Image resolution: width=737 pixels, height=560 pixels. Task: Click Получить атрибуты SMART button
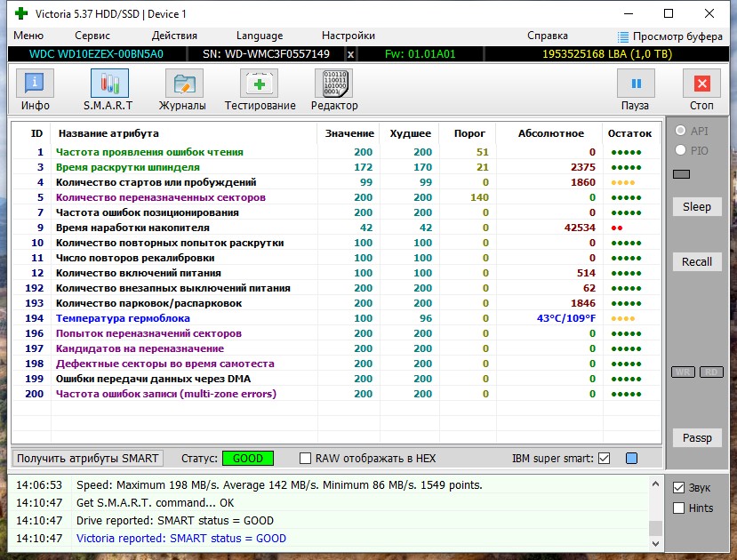click(x=87, y=458)
